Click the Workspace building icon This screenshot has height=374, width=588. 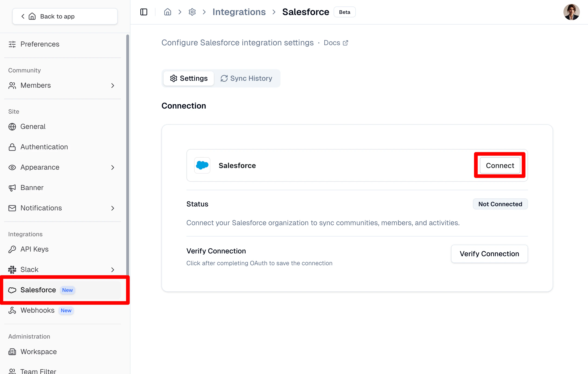[x=12, y=352]
